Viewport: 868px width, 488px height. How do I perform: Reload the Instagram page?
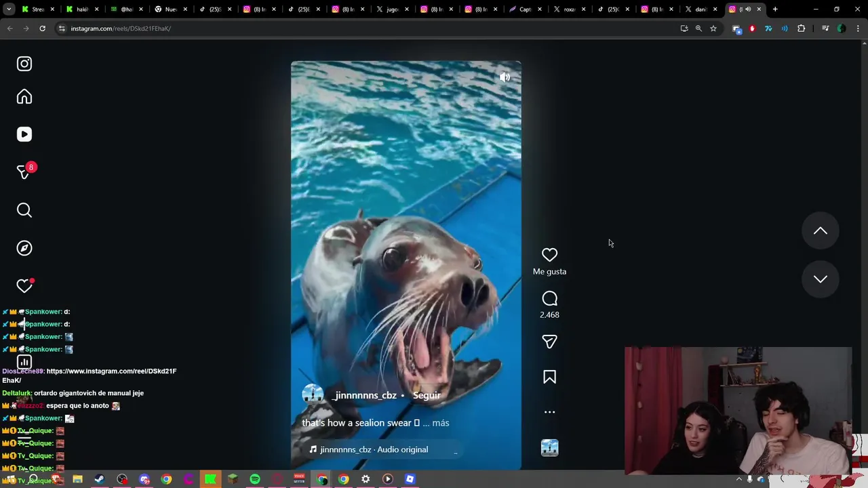[42, 28]
